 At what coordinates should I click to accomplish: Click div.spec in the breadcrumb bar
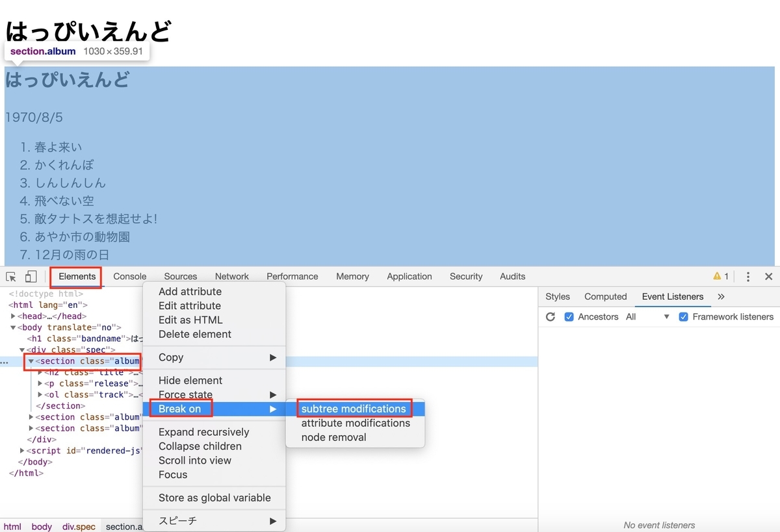click(79, 527)
